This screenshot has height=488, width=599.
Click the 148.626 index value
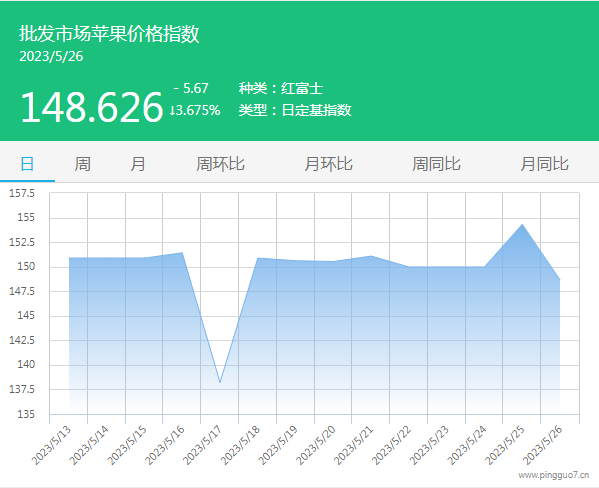pos(92,107)
